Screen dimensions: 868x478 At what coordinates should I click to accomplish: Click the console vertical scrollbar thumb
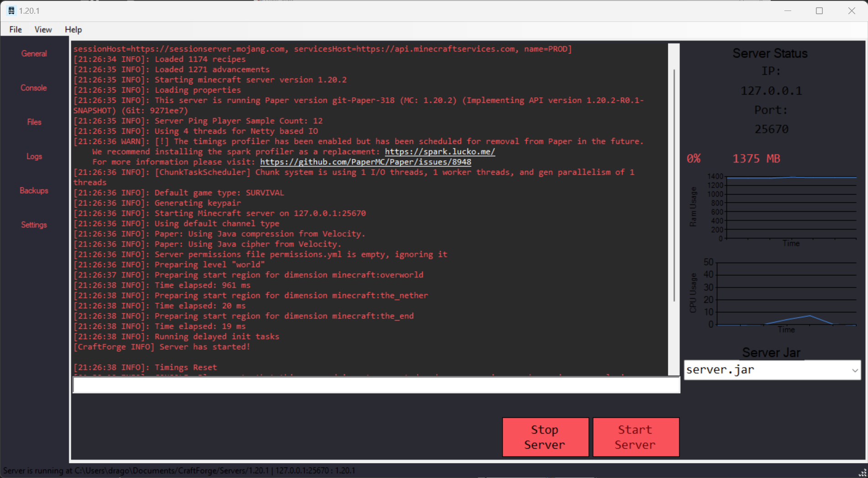[674, 185]
